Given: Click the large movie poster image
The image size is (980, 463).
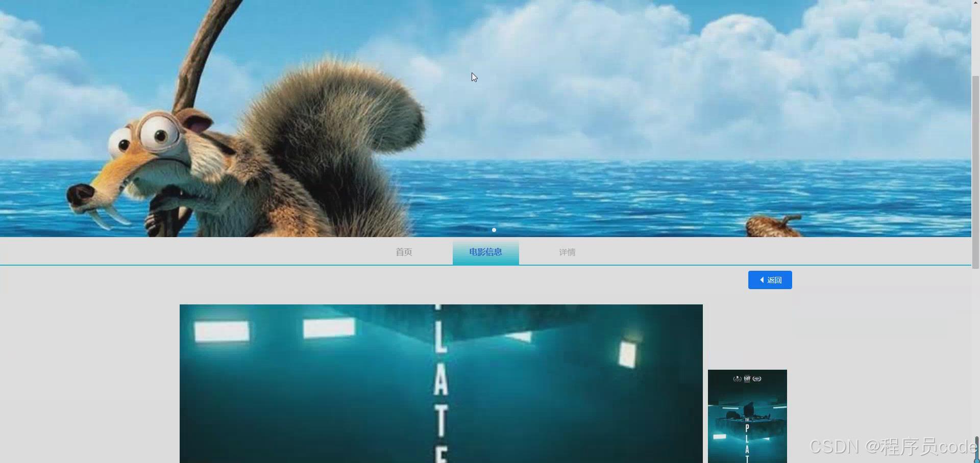Looking at the screenshot, I should pyautogui.click(x=441, y=383).
